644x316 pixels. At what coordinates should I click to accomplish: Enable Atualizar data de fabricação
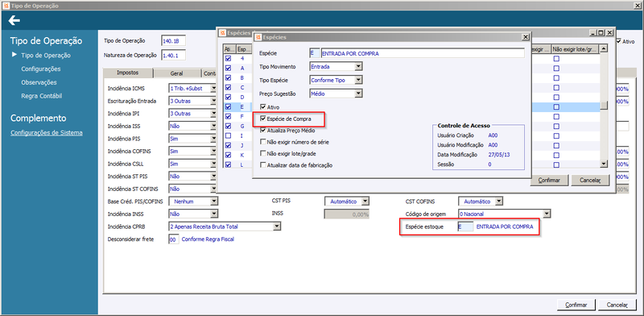pos(263,165)
